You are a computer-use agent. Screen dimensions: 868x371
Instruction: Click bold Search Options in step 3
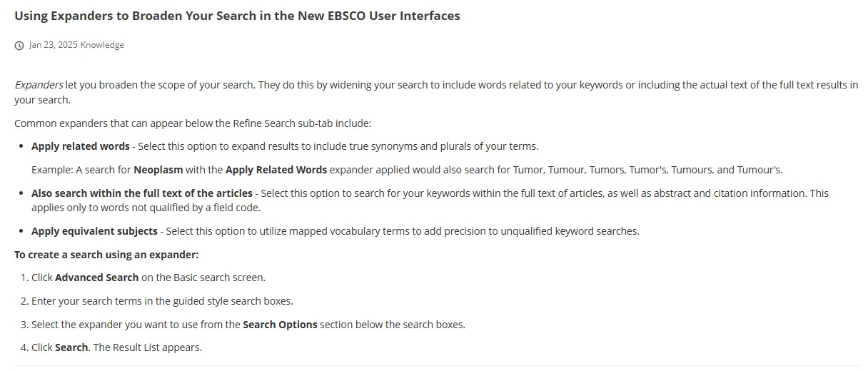280,325
